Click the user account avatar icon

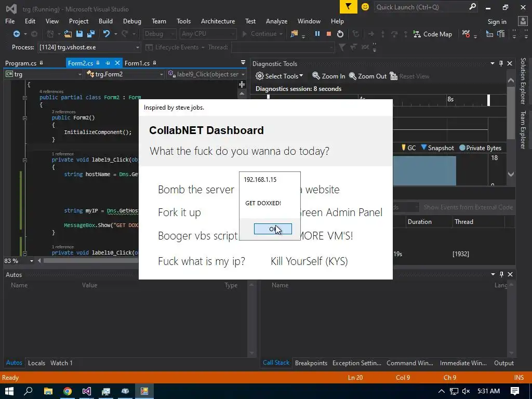pyautogui.click(x=523, y=21)
